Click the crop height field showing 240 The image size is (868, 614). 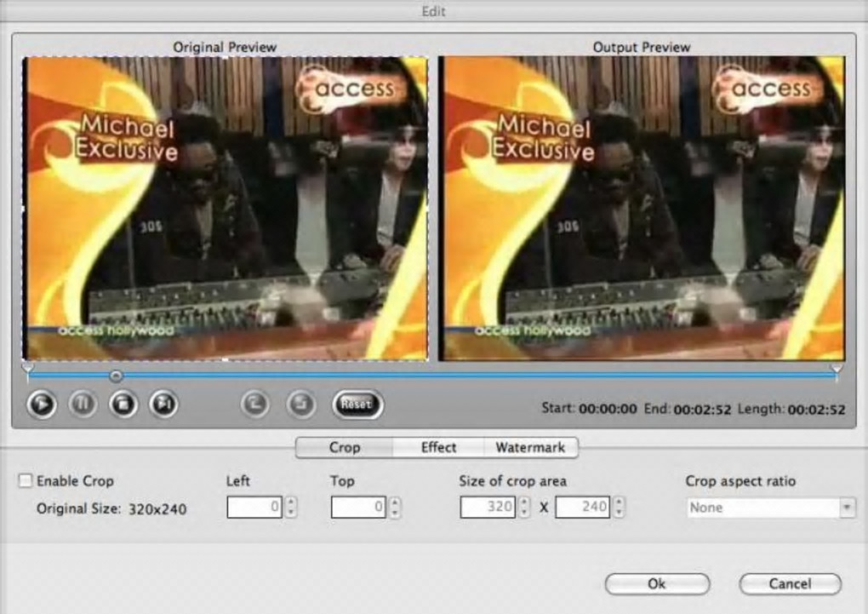pyautogui.click(x=583, y=507)
